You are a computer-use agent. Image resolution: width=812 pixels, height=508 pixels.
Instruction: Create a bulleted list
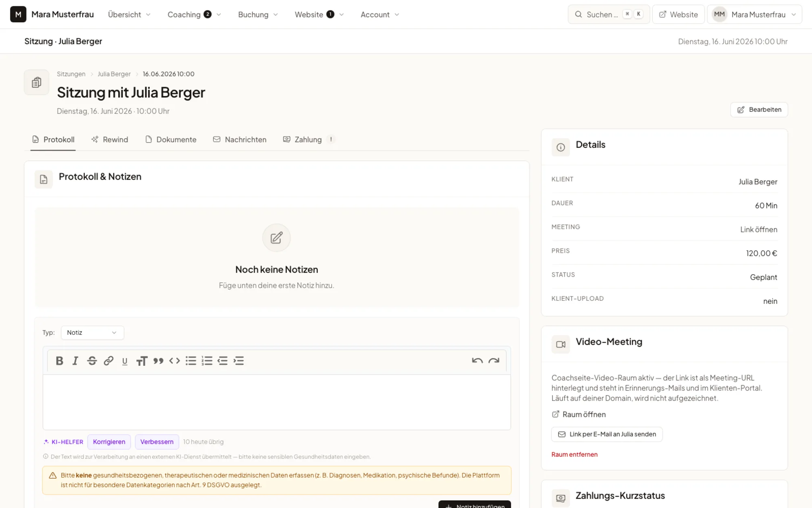pyautogui.click(x=191, y=361)
